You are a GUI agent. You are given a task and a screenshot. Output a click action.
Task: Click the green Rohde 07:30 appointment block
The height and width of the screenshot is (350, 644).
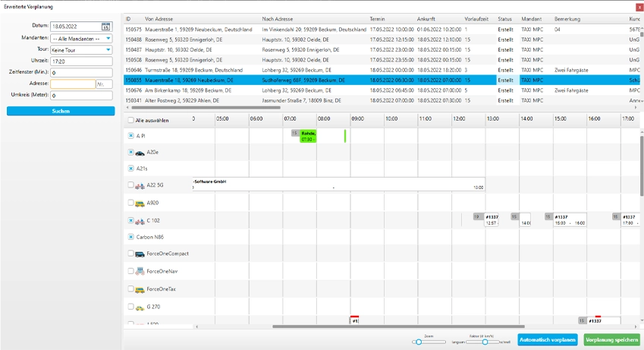pos(308,136)
